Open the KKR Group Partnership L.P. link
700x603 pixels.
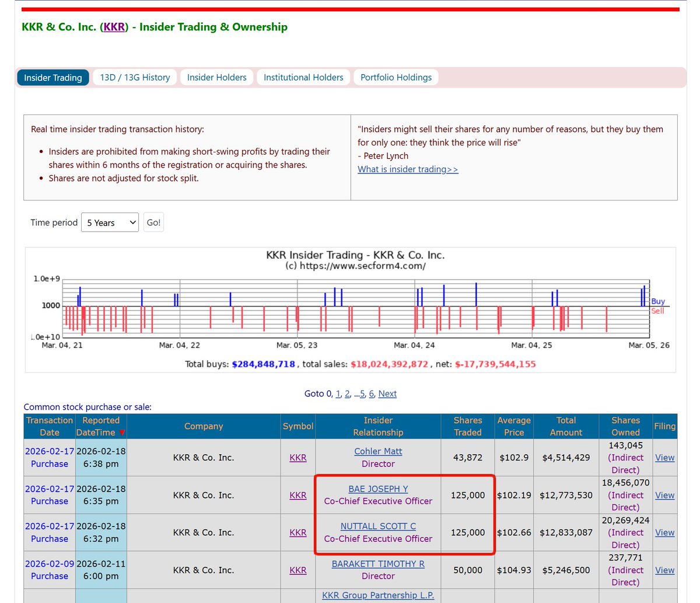click(x=378, y=595)
